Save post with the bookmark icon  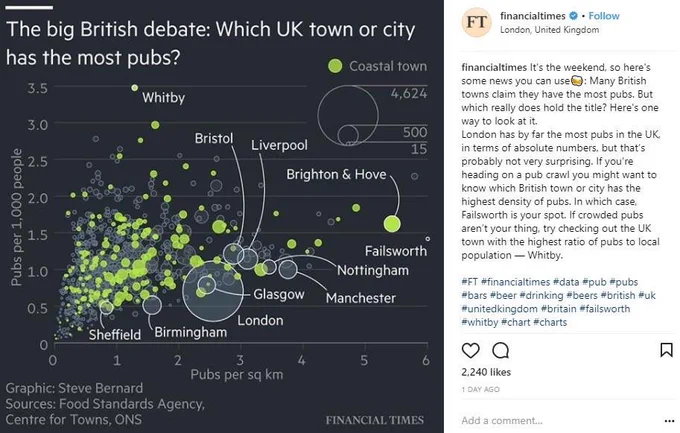[x=666, y=350]
